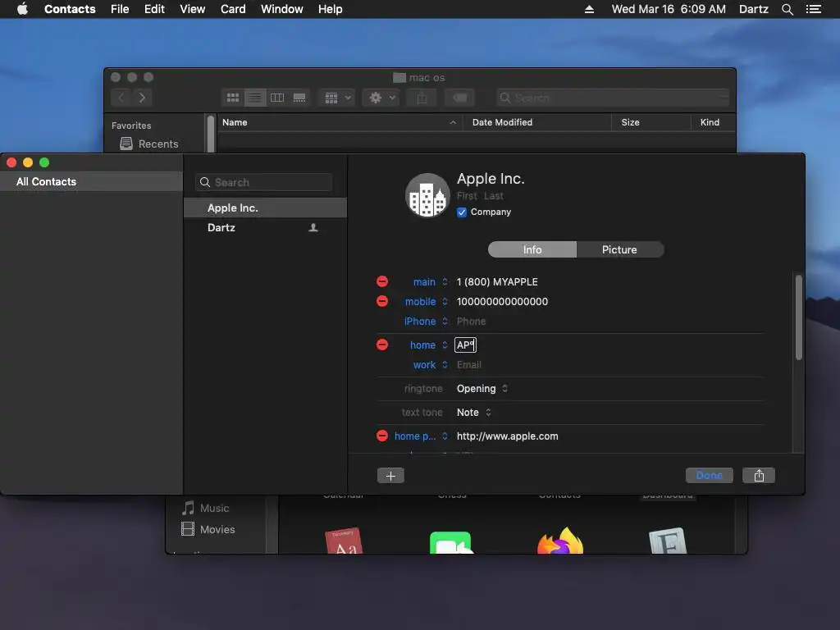Switch Finder to icon view
Viewport: 840px width, 630px height.
coord(233,98)
